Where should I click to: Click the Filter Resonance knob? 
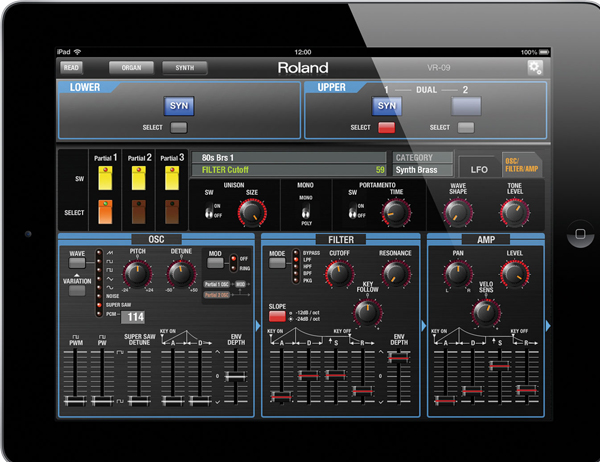pos(392,276)
